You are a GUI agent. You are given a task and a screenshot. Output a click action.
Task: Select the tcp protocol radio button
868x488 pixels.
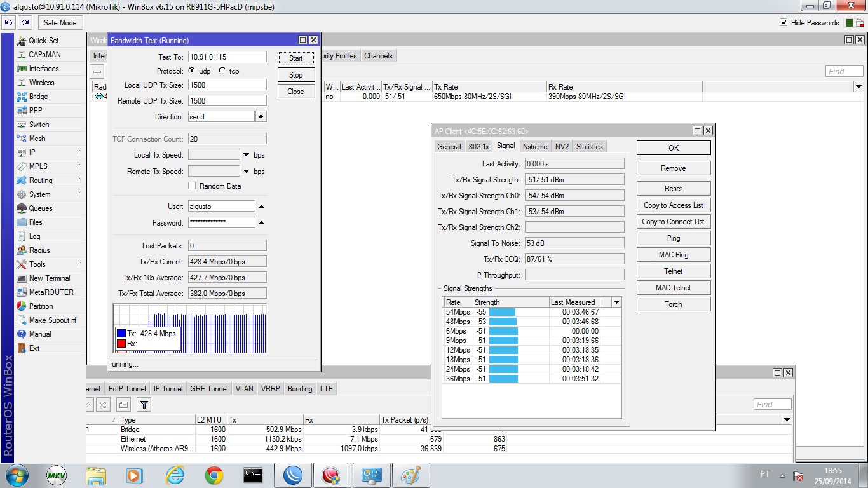click(222, 71)
